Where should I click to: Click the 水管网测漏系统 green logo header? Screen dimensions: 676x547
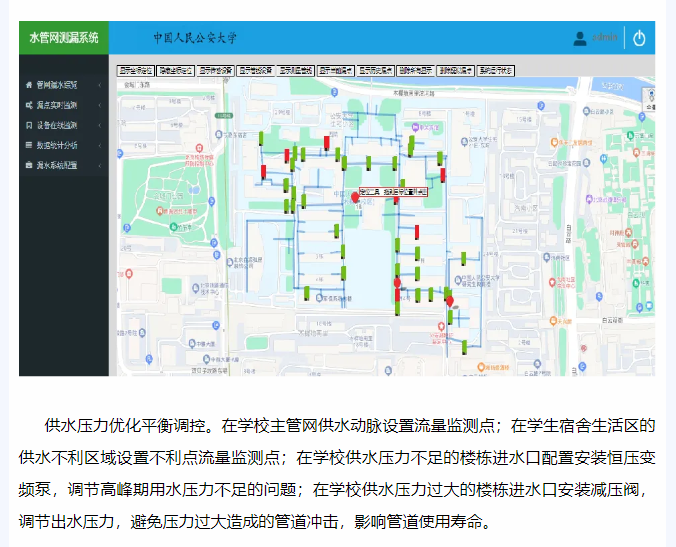64,38
